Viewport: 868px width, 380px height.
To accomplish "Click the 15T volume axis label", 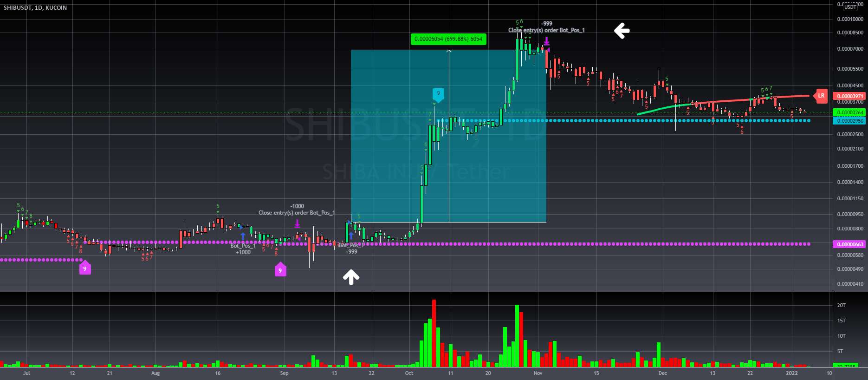I will point(841,321).
